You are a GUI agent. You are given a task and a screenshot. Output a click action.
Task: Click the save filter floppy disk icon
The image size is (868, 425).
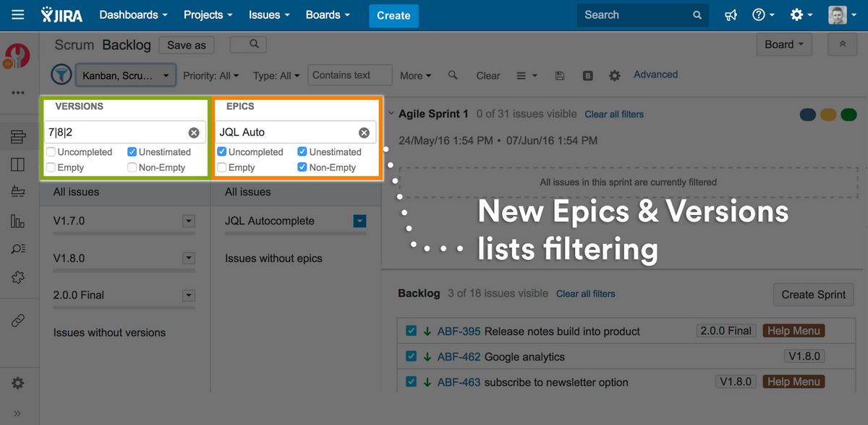click(559, 75)
